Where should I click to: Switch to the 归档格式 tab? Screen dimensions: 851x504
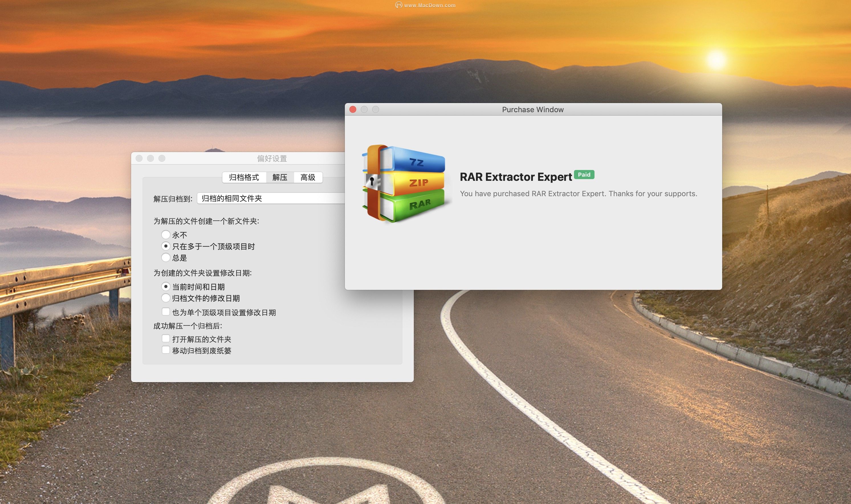[244, 177]
